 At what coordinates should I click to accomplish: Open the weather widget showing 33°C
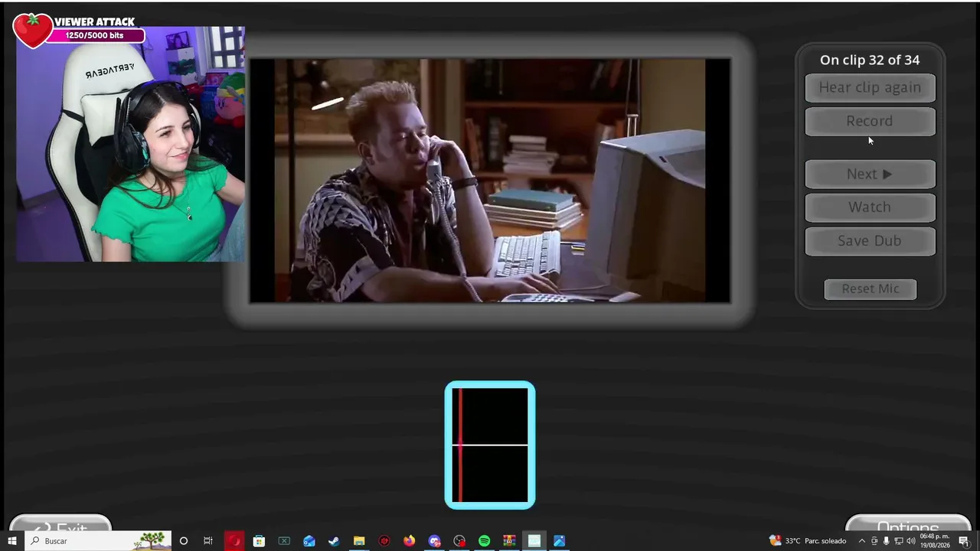(x=807, y=541)
